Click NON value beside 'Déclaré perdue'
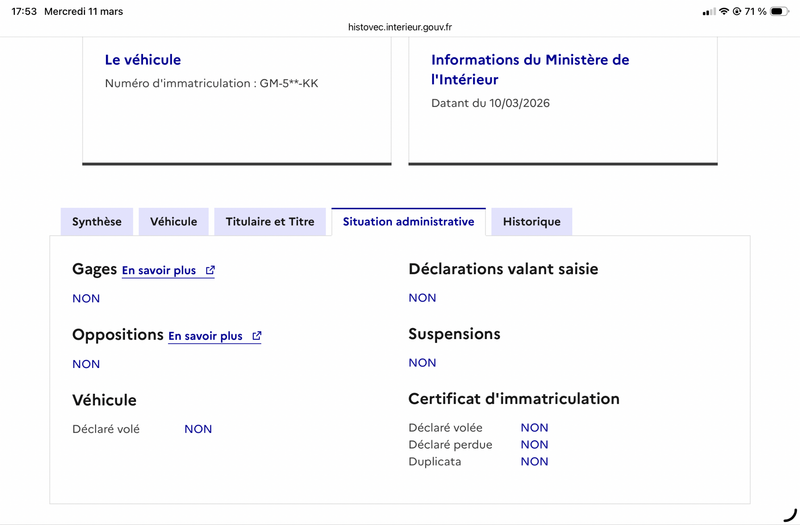This screenshot has height=525, width=800. pos(534,444)
